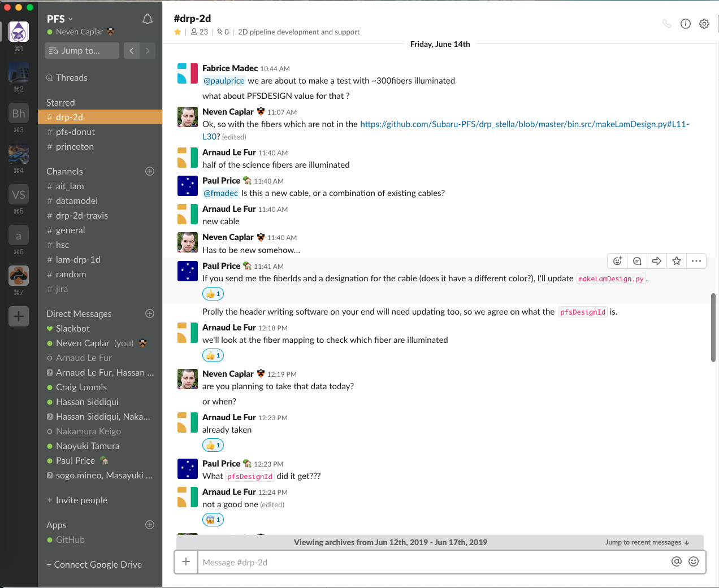Open the Threads view in the sidebar
Screen dimensions: 719x588
point(71,78)
